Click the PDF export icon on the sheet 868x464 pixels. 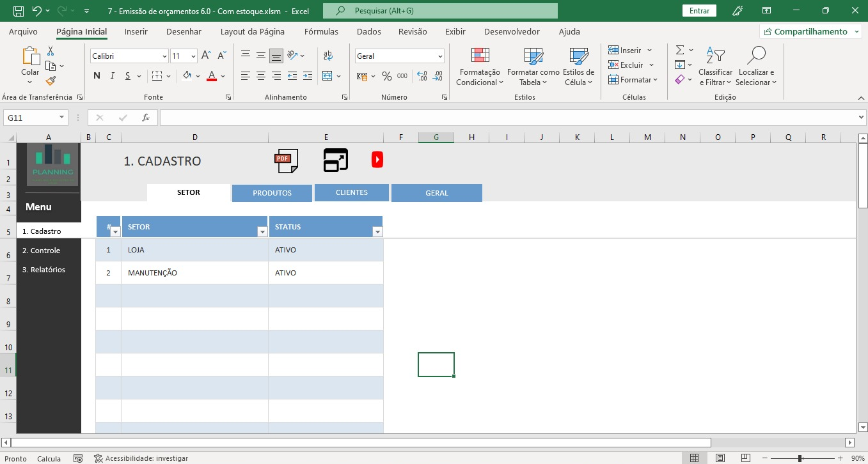pyautogui.click(x=286, y=160)
